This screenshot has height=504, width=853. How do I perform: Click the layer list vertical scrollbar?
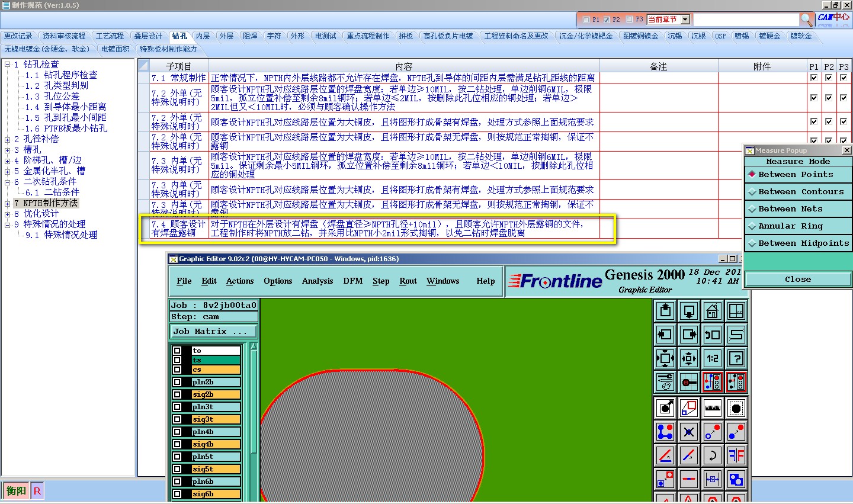(254, 422)
